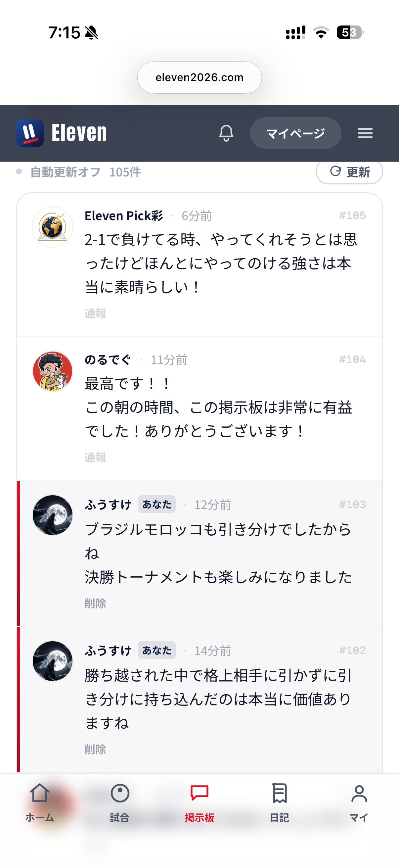
Task: Open Eleven Pick彩 globe avatar
Action: 53,227
